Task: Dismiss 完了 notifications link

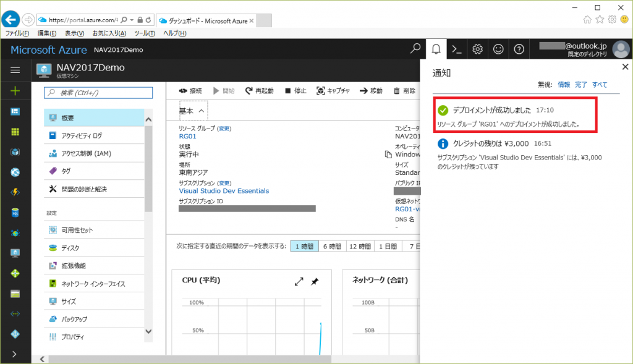Action: pyautogui.click(x=581, y=85)
